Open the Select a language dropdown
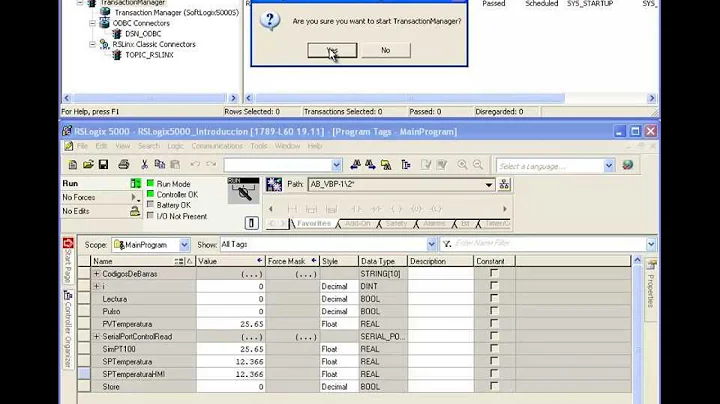The width and height of the screenshot is (720, 404). pyautogui.click(x=609, y=166)
